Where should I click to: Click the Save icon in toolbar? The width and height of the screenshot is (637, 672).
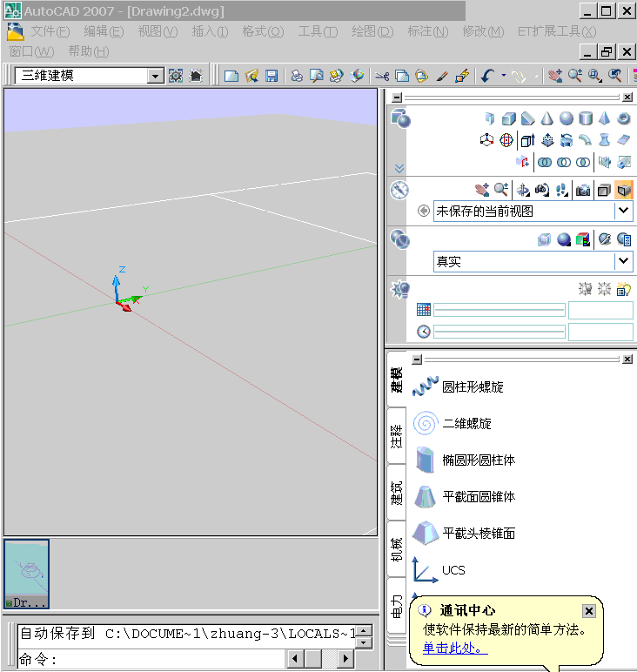click(272, 77)
